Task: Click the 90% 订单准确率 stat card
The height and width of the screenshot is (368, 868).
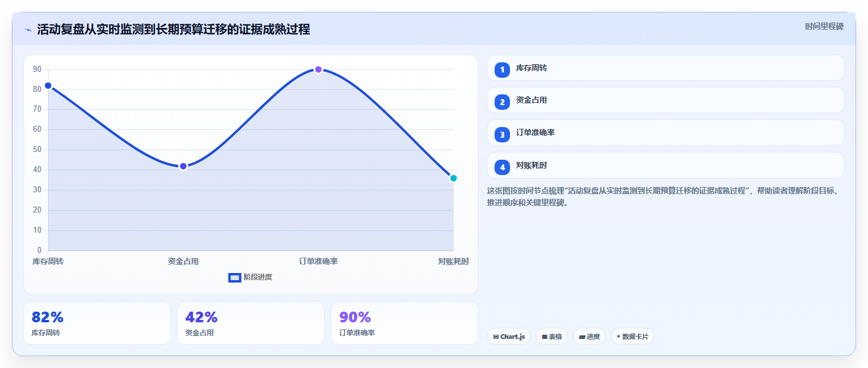Action: tap(404, 323)
